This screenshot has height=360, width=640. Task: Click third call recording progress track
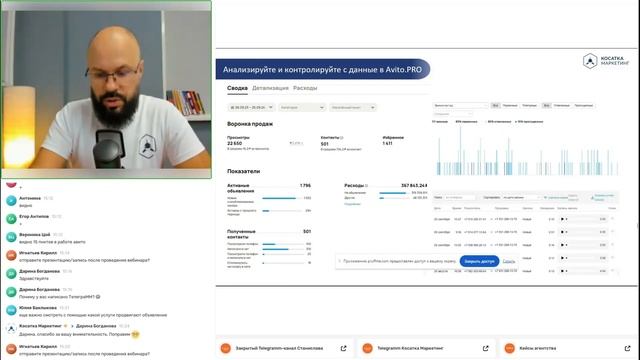click(583, 245)
